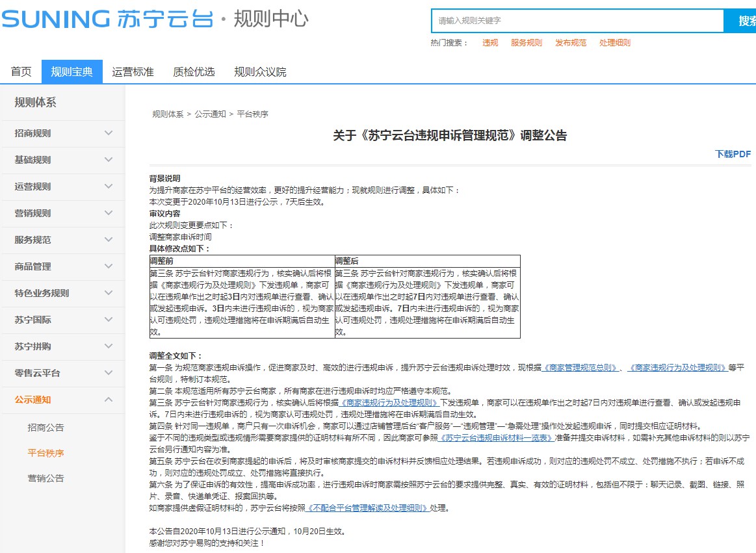Expand the 服务规范 chevron
Screen dimensions: 756x553
click(109, 240)
